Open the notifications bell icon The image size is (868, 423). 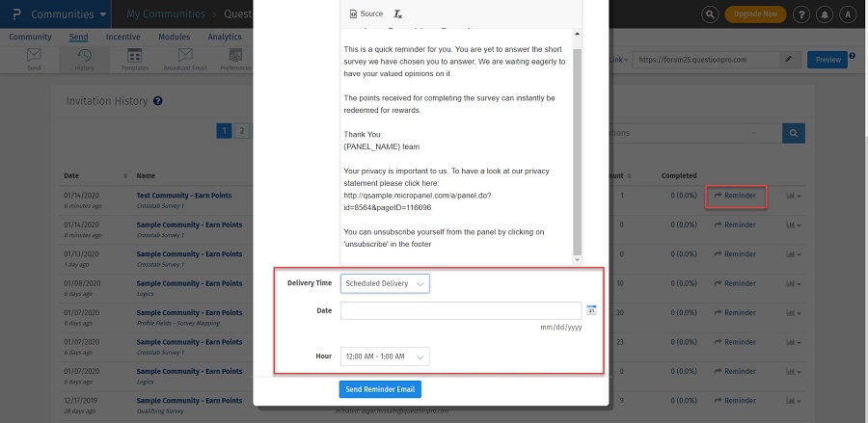click(825, 14)
